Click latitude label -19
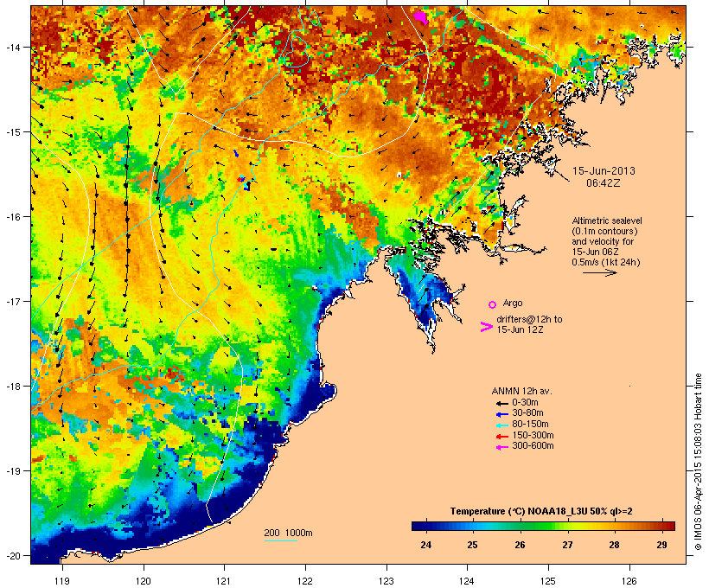This screenshot has width=709, height=588. pyautogui.click(x=13, y=471)
